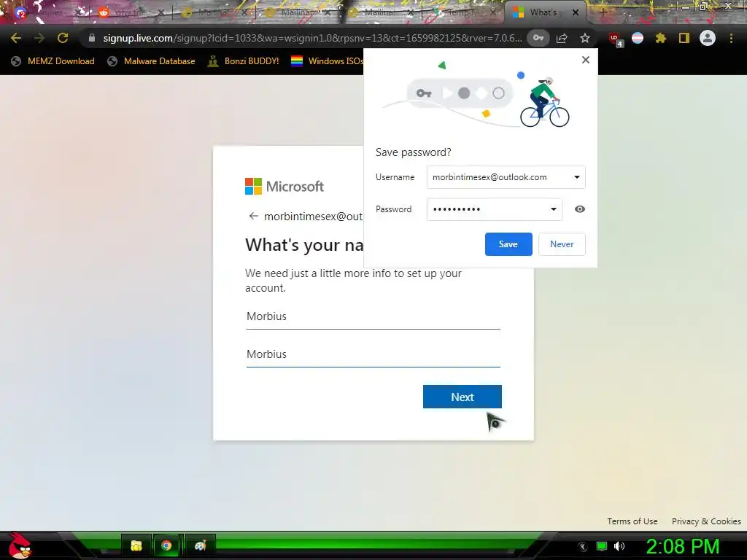Click Never in the password popup
This screenshot has height=560, width=747.
pyautogui.click(x=562, y=244)
